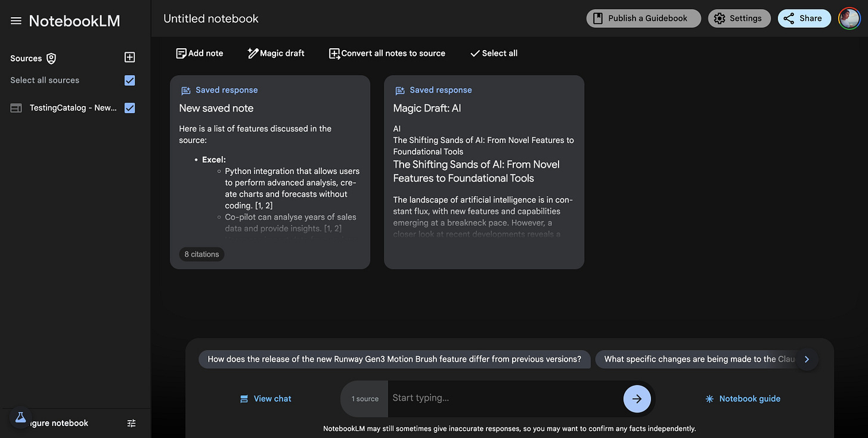Open the user profile avatar
Image resolution: width=868 pixels, height=438 pixels.
(x=849, y=18)
